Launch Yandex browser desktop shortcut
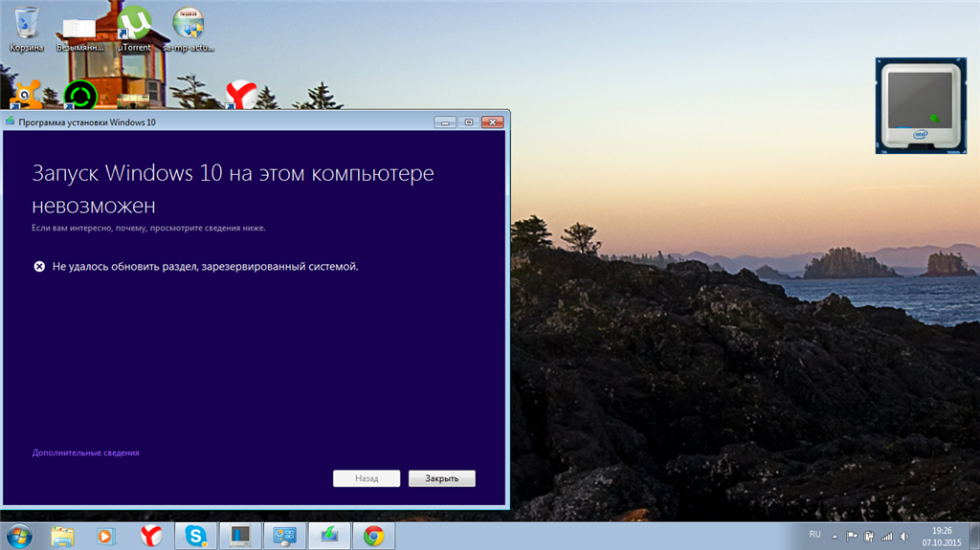 241,95
